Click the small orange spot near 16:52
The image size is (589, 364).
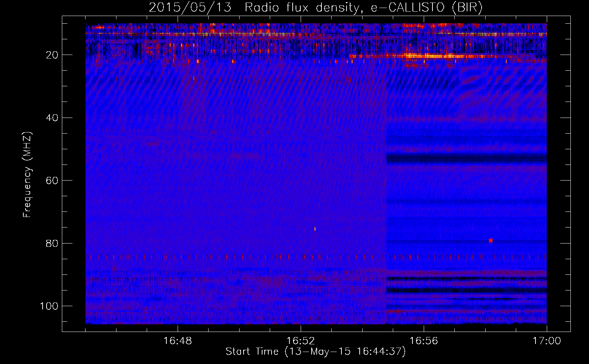pos(315,229)
